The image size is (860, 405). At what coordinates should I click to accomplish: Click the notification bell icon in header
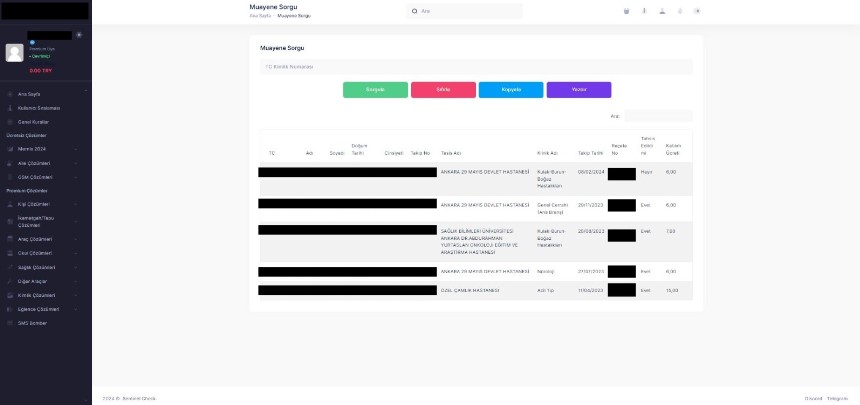680,11
